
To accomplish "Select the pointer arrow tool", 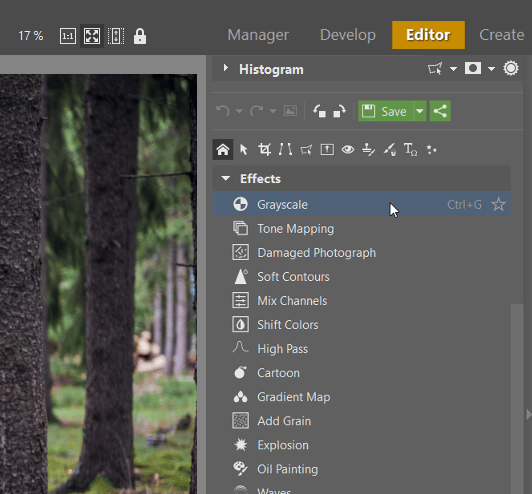I will (x=243, y=149).
